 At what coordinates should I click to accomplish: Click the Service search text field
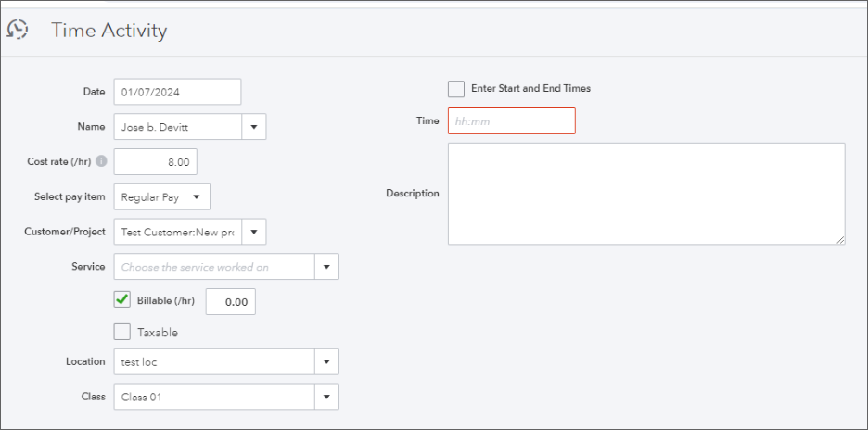214,267
